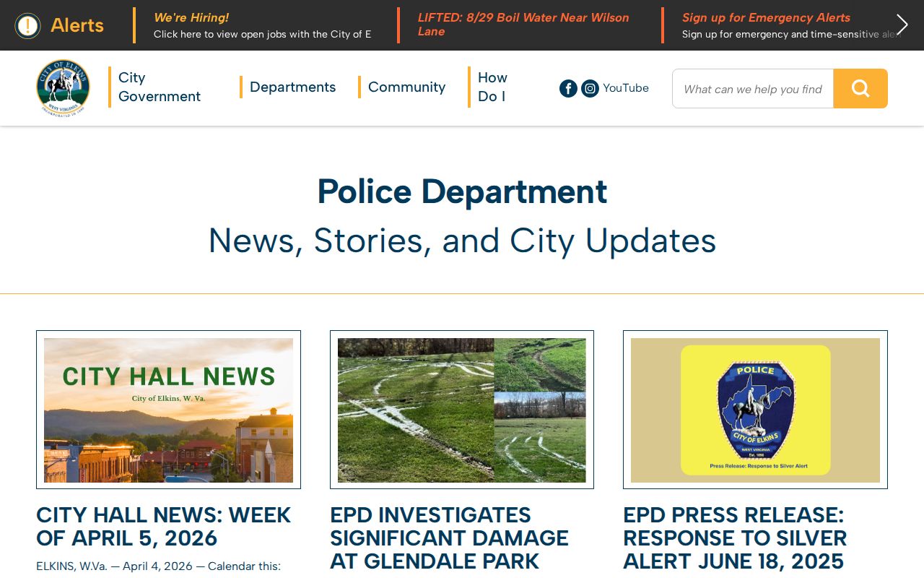Image resolution: width=924 pixels, height=578 pixels.
Task: Open the LIFTED Boil Water Near Wilson Lane alert
Action: click(523, 25)
